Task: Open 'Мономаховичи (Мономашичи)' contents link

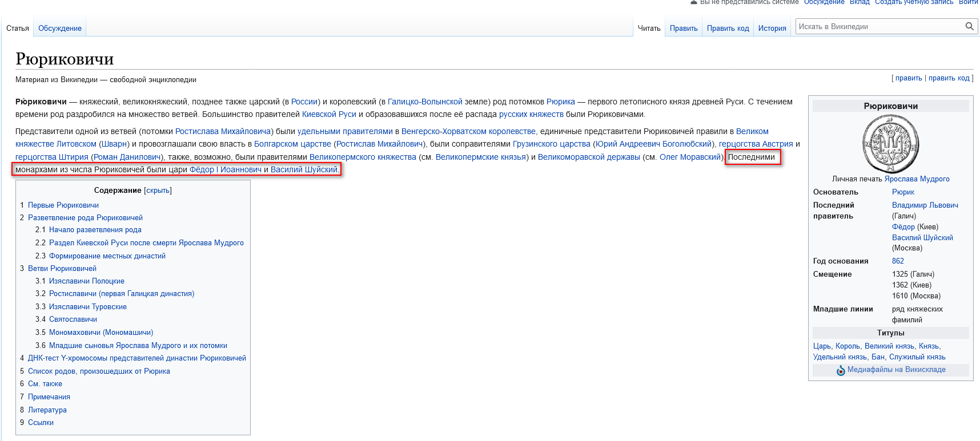Action: [x=101, y=333]
